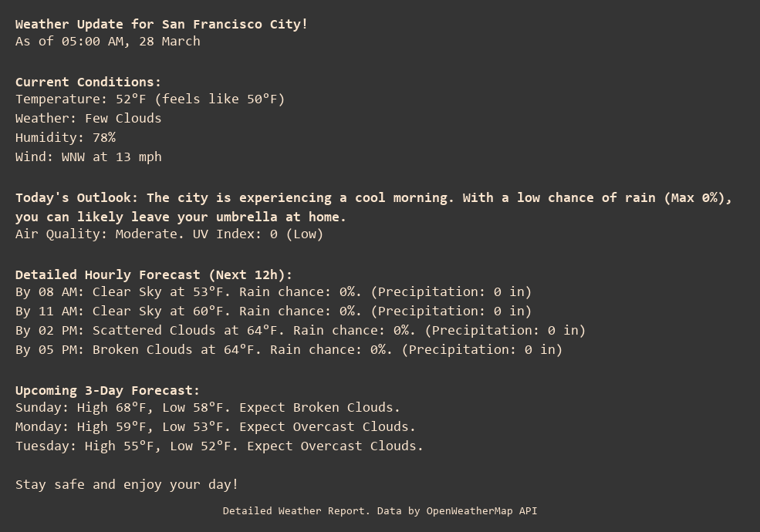
Task: Click the Temperature 52°F line
Action: [x=150, y=99]
